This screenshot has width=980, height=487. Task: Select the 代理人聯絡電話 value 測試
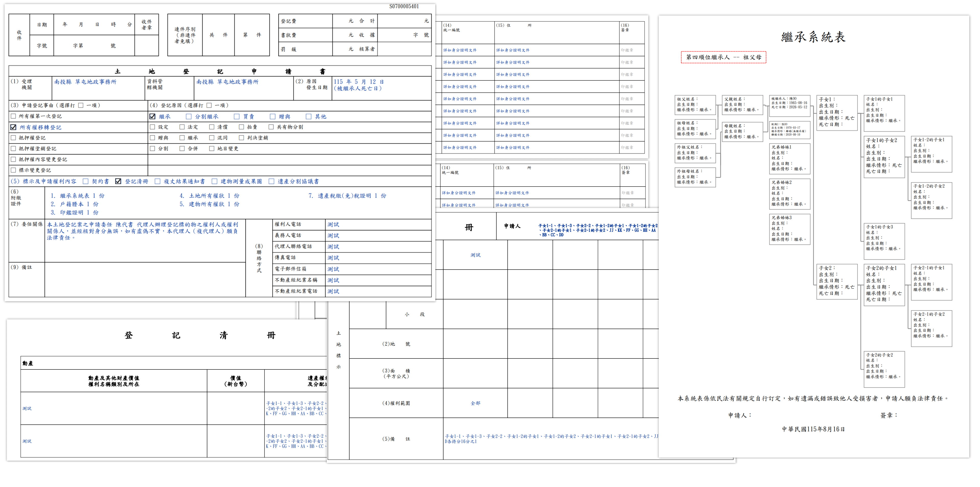[x=333, y=247]
